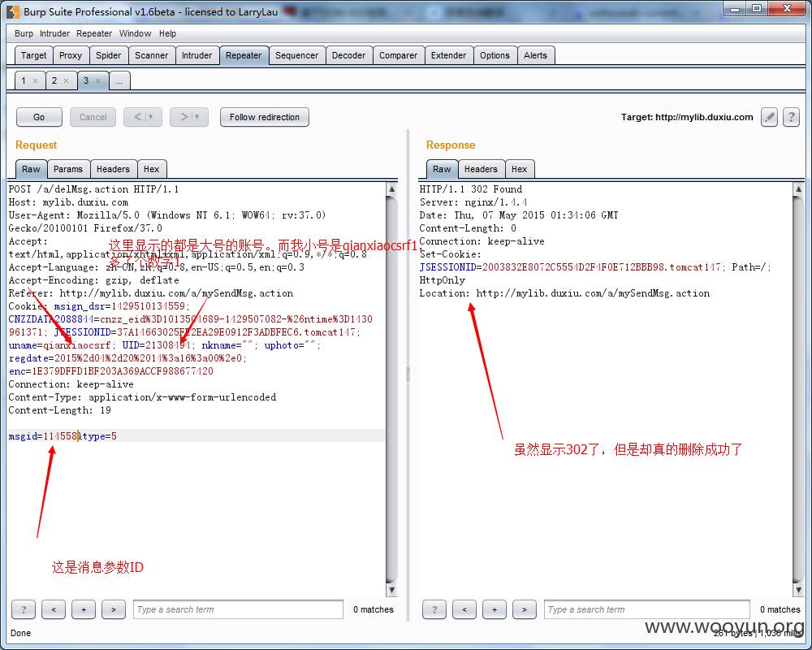Select Repeater sub-tab 1

tap(24, 81)
